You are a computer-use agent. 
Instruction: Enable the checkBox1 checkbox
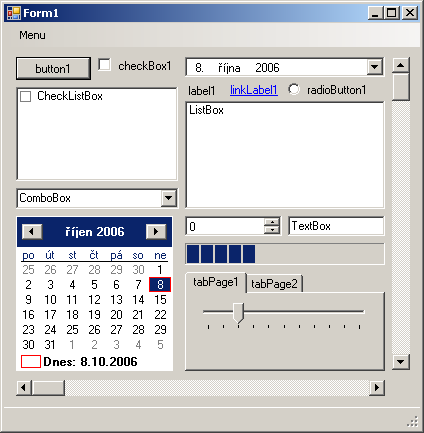pyautogui.click(x=105, y=65)
